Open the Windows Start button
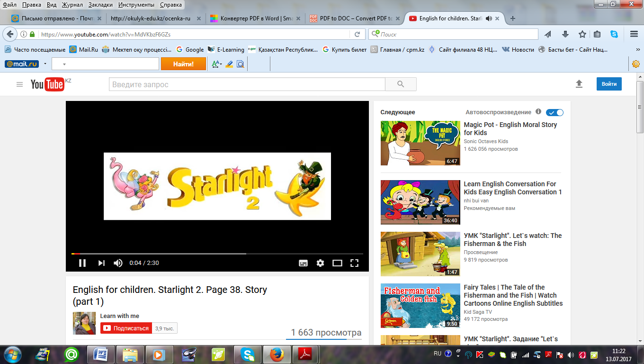644x364 pixels. coord(12,354)
